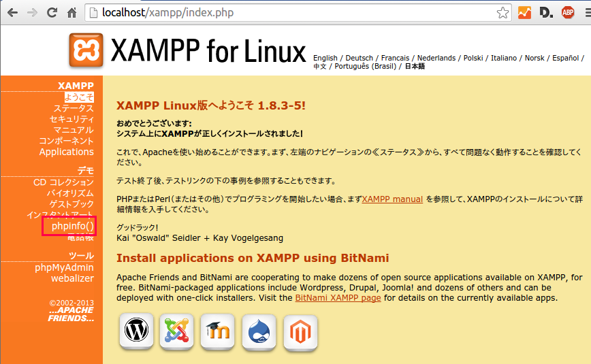Screen dimensions: 591x364
Task: Click the browser back arrow
Action: coord(12,13)
